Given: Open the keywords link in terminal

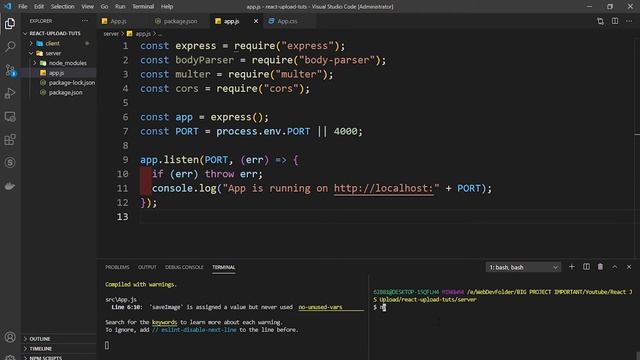Looking at the screenshot, I should pyautogui.click(x=164, y=322).
